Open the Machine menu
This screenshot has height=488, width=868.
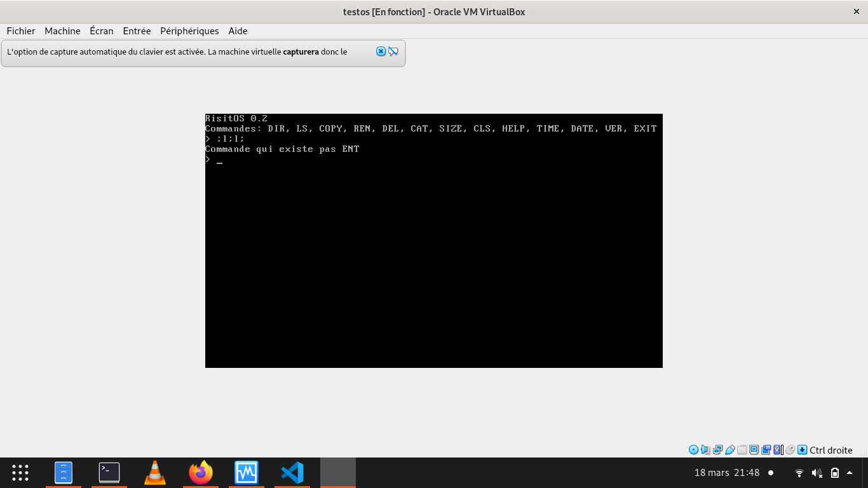click(62, 30)
